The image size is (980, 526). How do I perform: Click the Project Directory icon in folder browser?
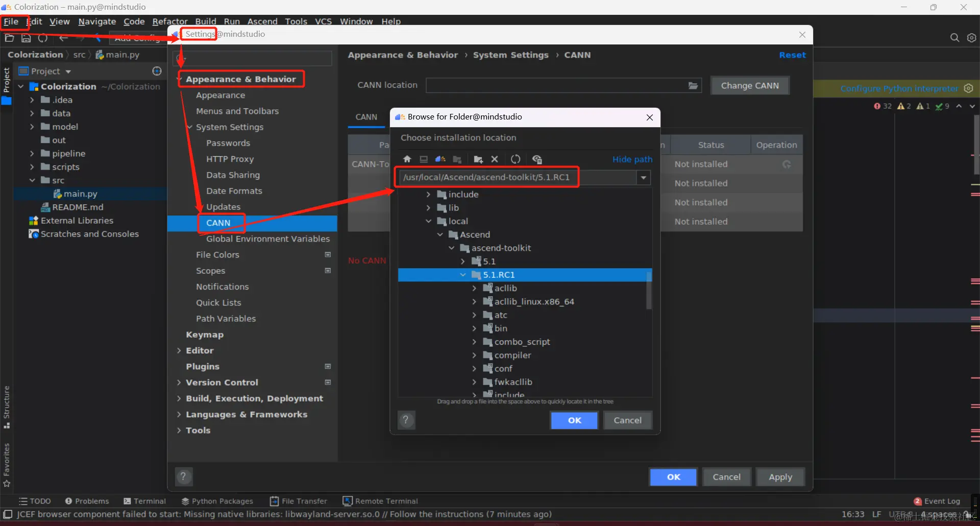tap(440, 159)
